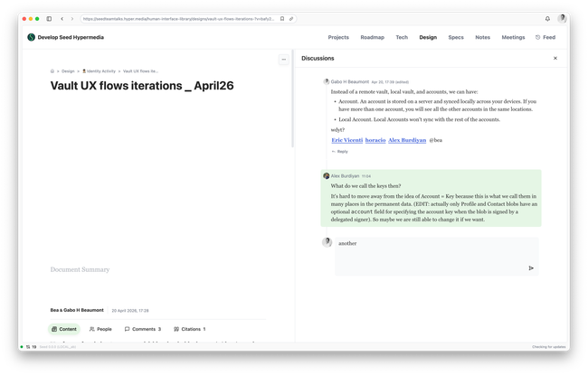Bookmark the page from the address bar

tap(281, 18)
